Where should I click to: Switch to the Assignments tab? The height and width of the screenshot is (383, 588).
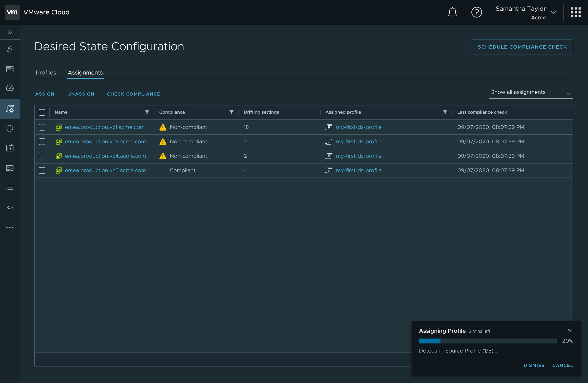(x=85, y=73)
